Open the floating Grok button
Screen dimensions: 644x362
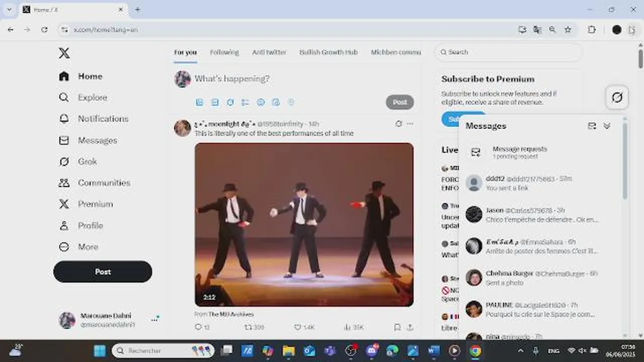coord(617,97)
